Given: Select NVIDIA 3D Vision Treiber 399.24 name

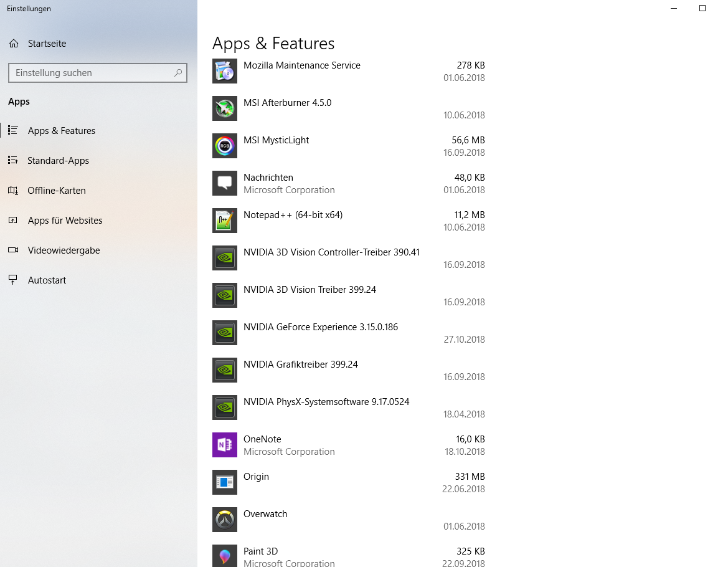Looking at the screenshot, I should point(310,290).
